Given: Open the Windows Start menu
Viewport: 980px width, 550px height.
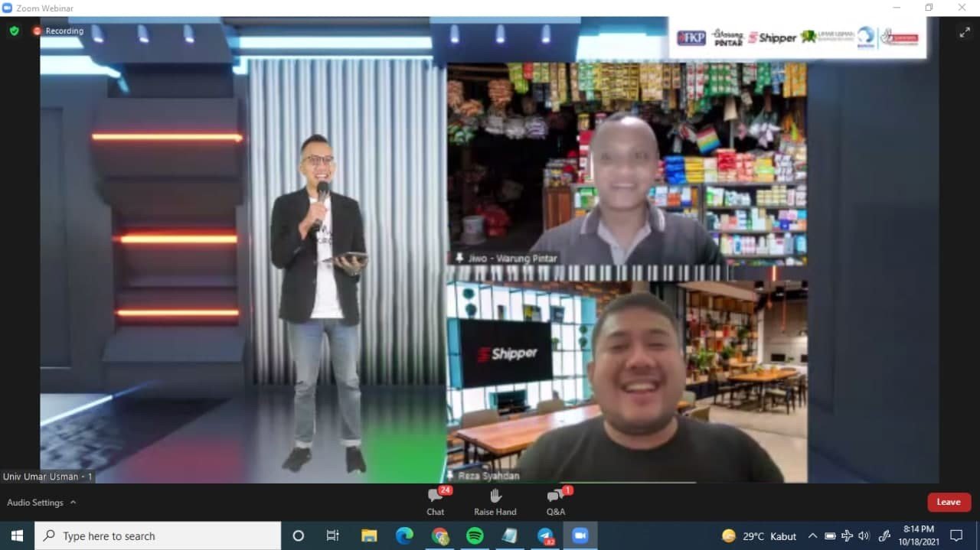Looking at the screenshot, I should 17,536.
